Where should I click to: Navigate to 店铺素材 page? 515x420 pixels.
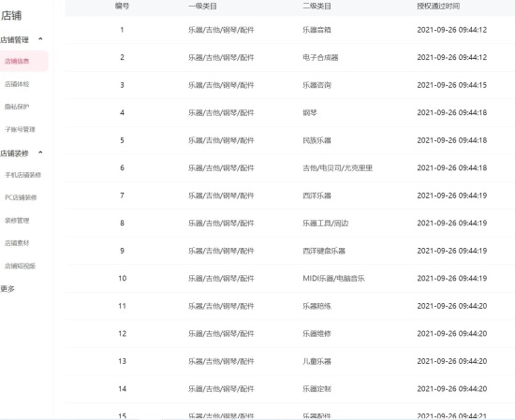(17, 243)
